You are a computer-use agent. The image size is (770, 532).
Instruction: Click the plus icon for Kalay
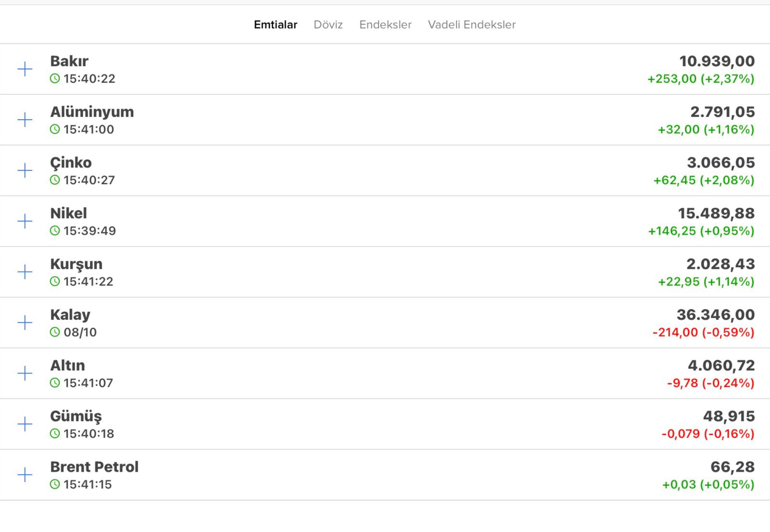click(25, 323)
